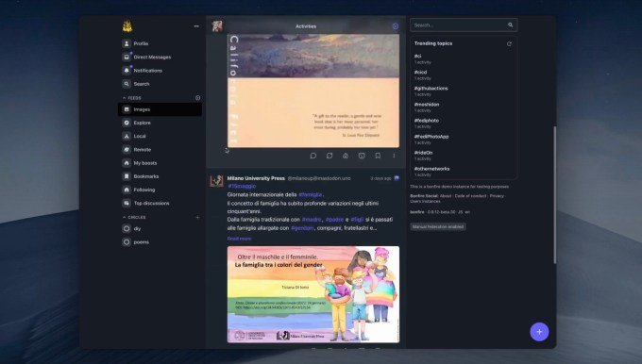Viewport: 642px width, 364px height.
Task: Click the Activities header title
Action: tap(306, 26)
